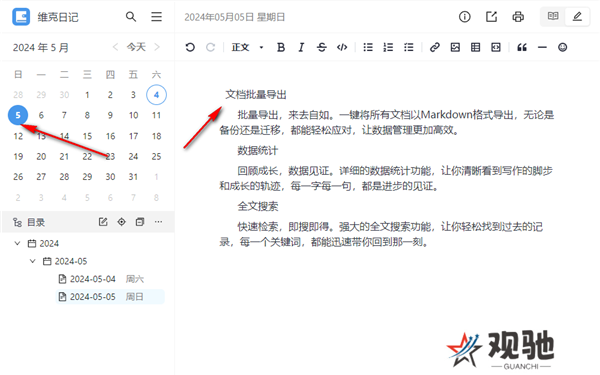The width and height of the screenshot is (600, 375).
Task: Locate current entry in 目录
Action: point(121,222)
